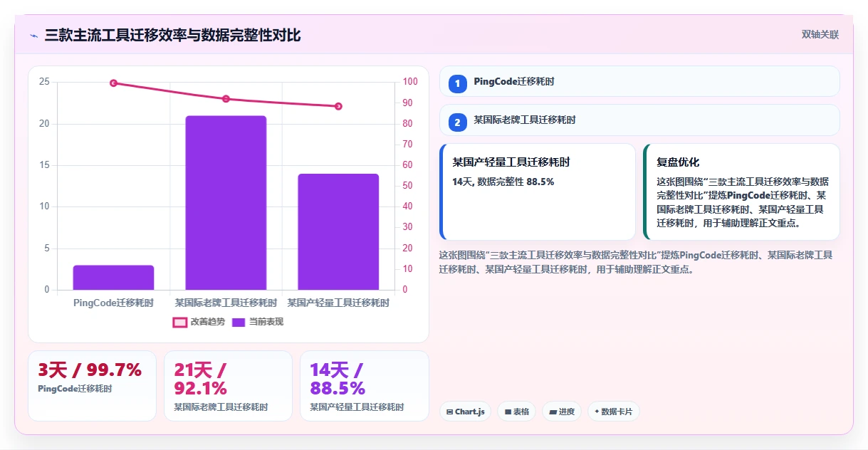Click the icon inside the 进度 tag
Image resolution: width=868 pixels, height=450 pixels.
tap(553, 412)
